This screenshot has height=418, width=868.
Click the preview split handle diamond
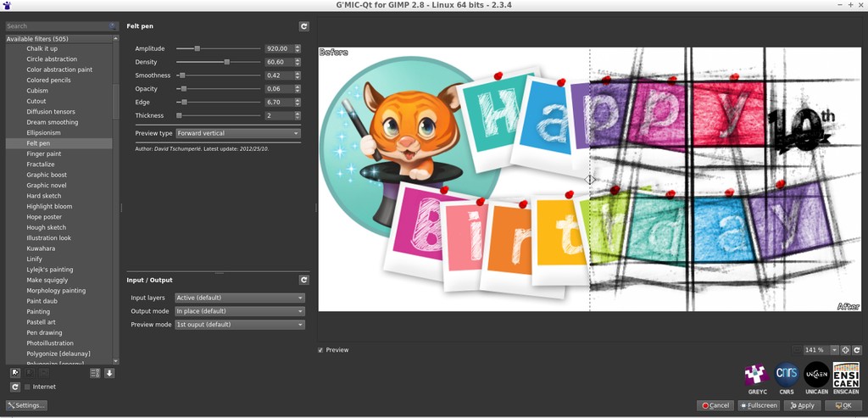[590, 180]
